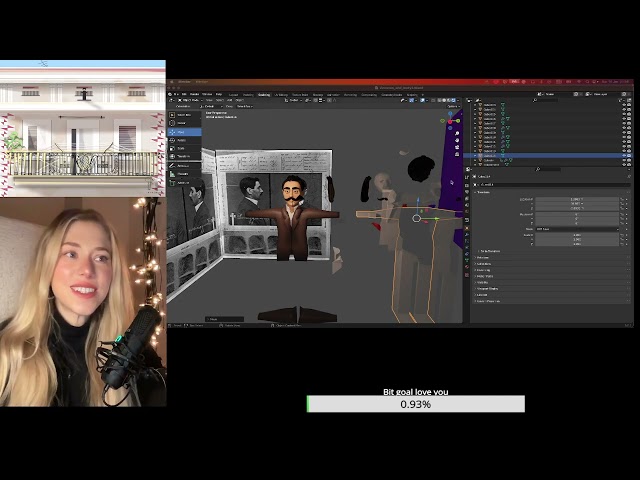Select the Scale tool
Screen dimensions: 640x480
point(184,148)
